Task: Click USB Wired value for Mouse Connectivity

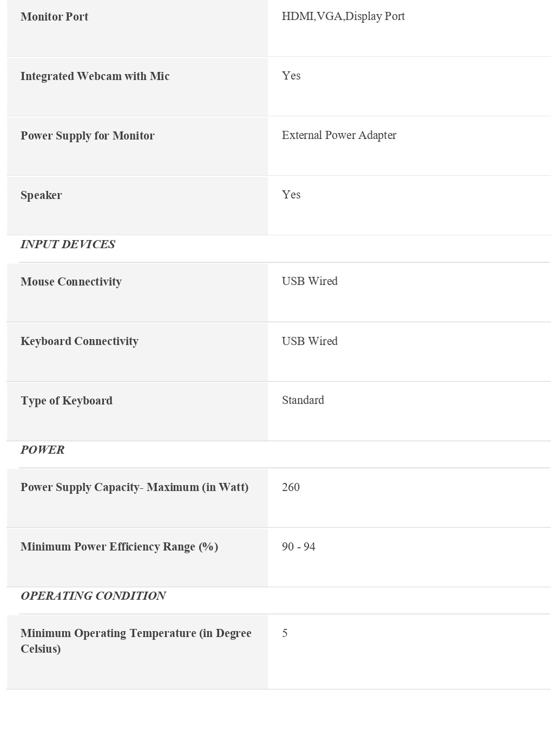Action: (310, 281)
